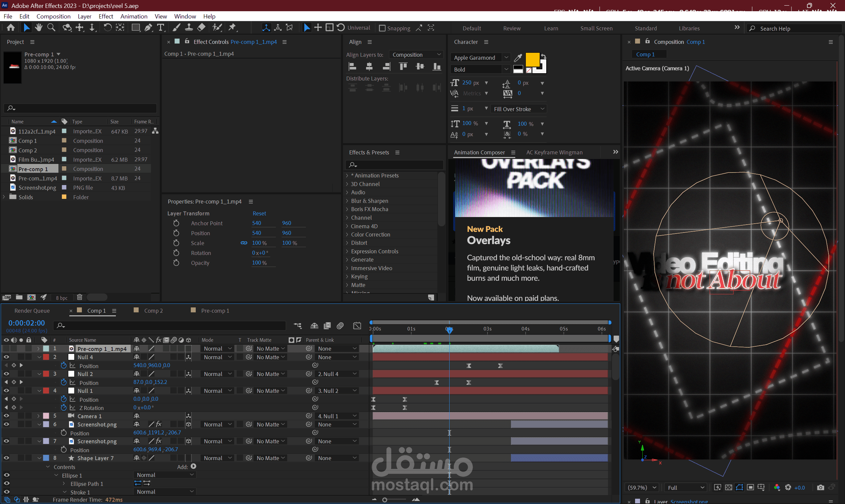Hide the Camera 1 layer
Screen dimensions: 845x504
click(x=6, y=416)
